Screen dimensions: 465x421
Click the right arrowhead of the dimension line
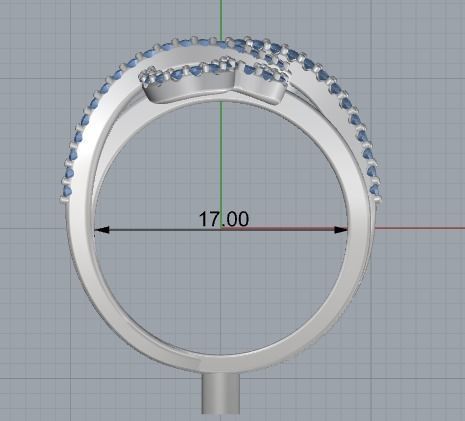pos(341,230)
